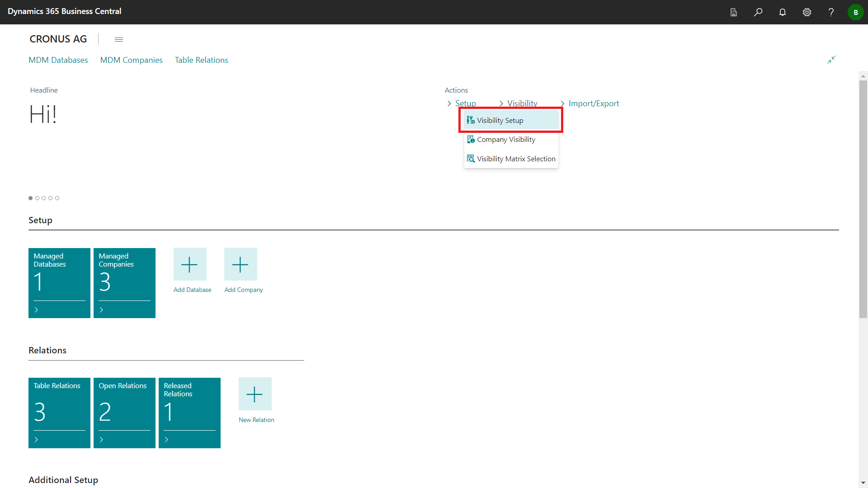Click the Headline label
Image resolution: width=868 pixels, height=488 pixels.
[x=44, y=90]
